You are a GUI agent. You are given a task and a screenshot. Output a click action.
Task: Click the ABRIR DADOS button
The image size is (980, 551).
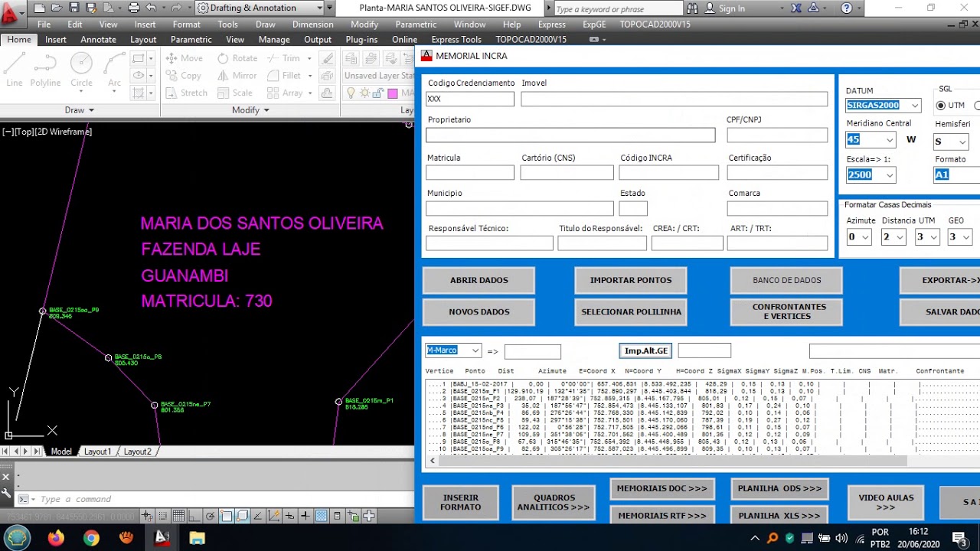(479, 280)
